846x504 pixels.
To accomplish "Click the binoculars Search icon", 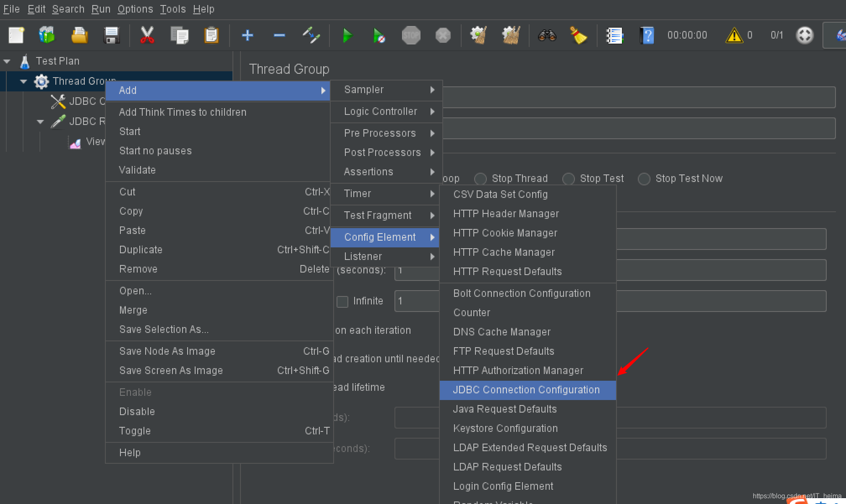I will pyautogui.click(x=547, y=36).
